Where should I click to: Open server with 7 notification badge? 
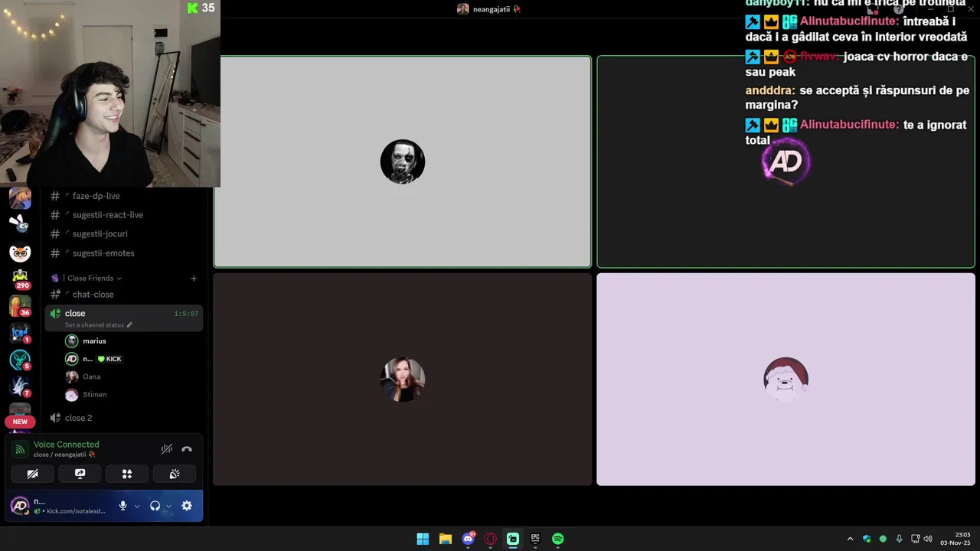tap(20, 386)
